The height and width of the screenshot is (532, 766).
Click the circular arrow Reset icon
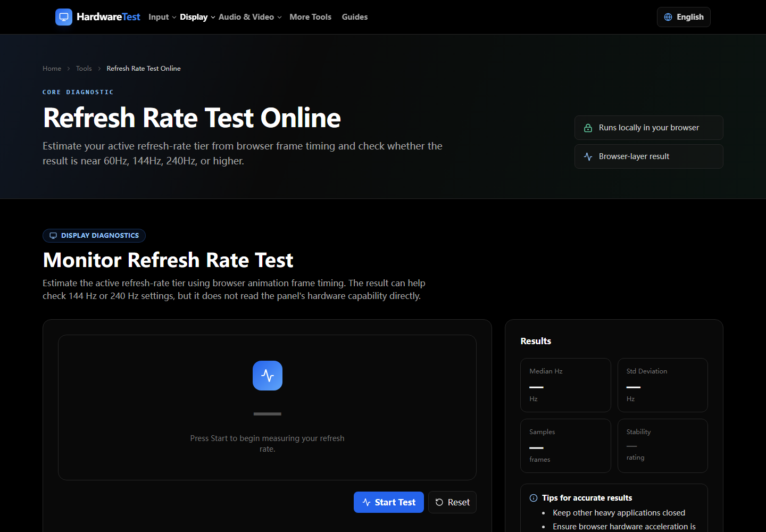[x=439, y=502]
